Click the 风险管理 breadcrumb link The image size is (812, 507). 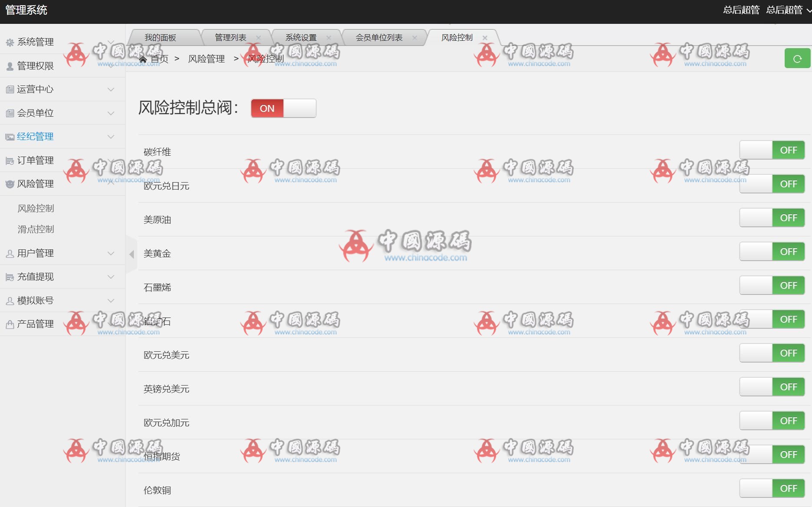[207, 59]
